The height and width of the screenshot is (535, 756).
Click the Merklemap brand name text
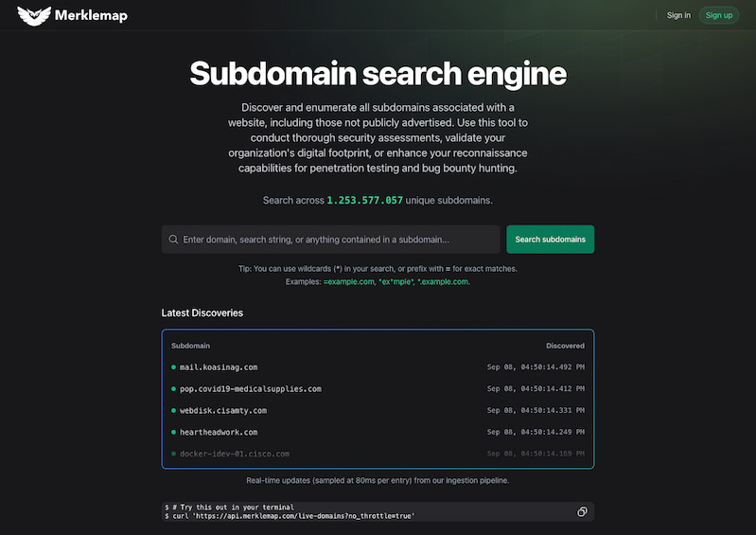coord(91,15)
